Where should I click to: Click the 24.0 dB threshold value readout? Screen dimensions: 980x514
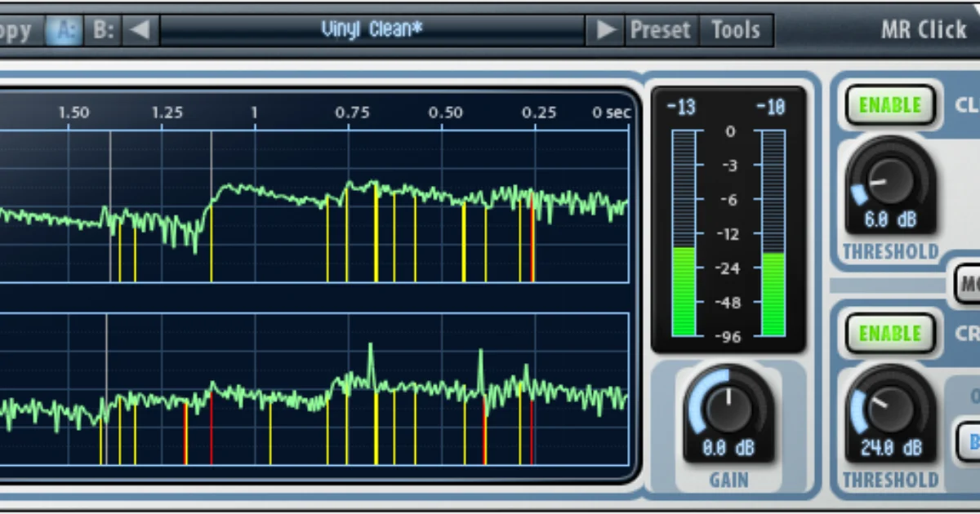[x=892, y=449]
